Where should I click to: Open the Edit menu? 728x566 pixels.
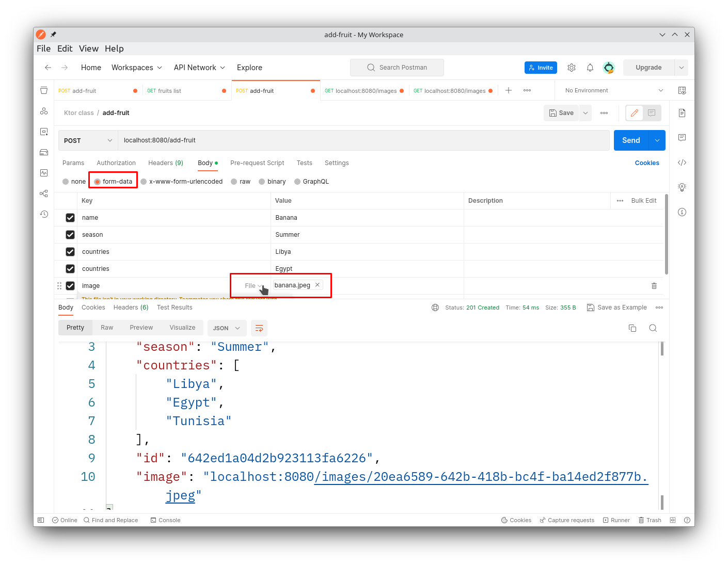click(x=65, y=48)
